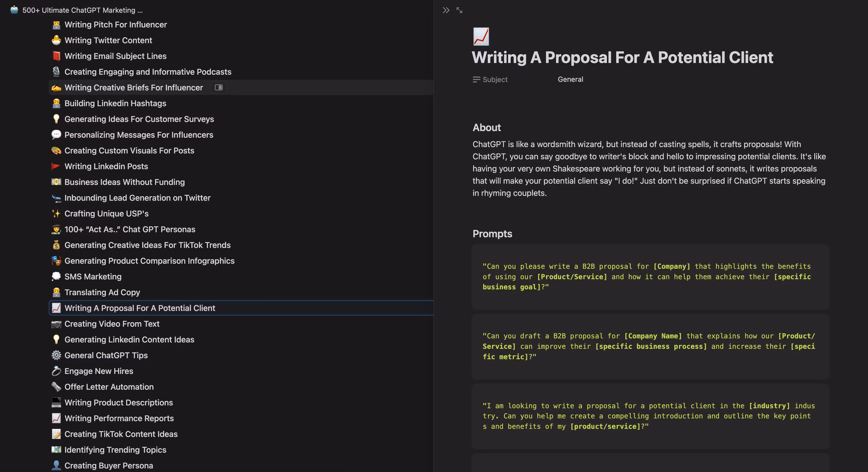Click the chart emoji icon above the page title

coord(481,36)
